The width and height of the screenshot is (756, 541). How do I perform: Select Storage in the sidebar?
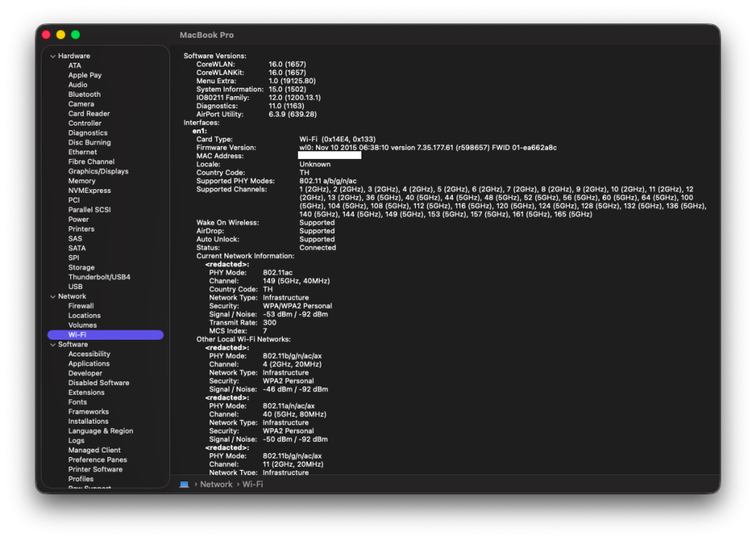pyautogui.click(x=82, y=267)
